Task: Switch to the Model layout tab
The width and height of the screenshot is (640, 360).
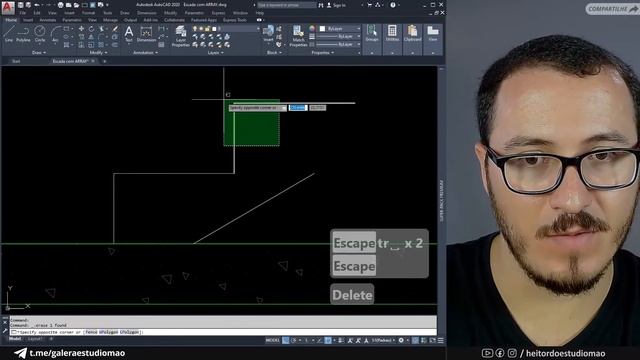Action: 15,339
